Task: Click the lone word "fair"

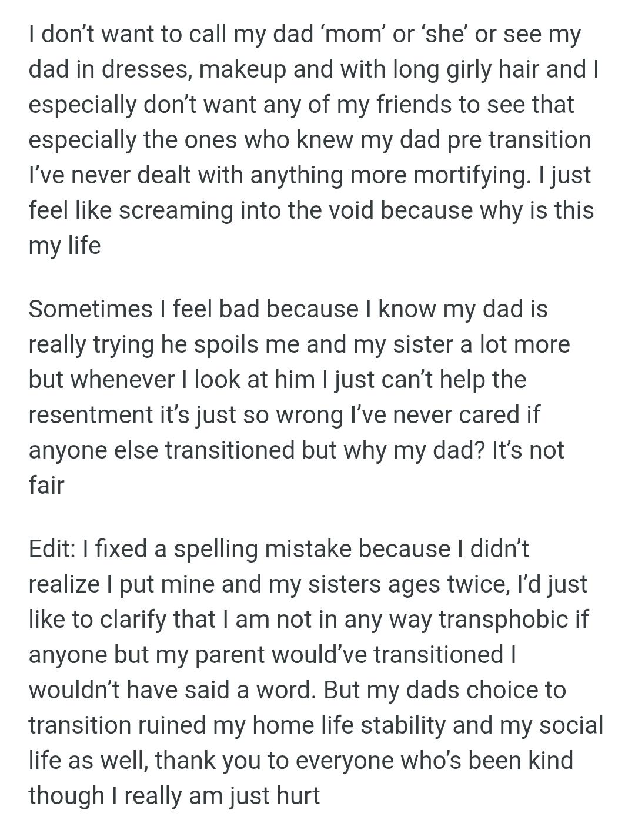Action: [46, 486]
